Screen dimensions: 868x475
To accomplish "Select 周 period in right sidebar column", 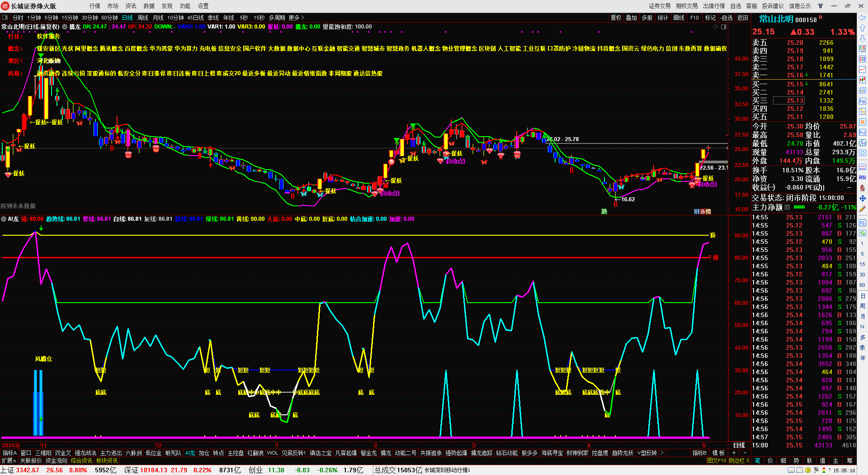I will click(x=863, y=306).
